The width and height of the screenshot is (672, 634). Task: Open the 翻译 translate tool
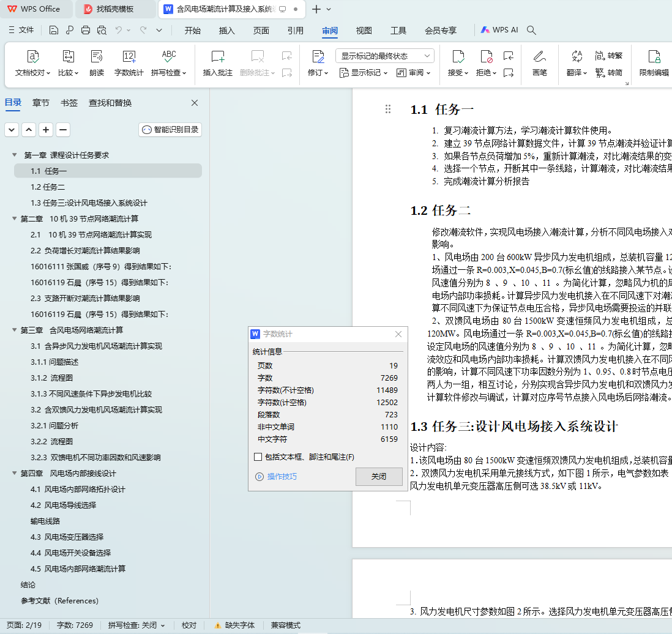coord(577,63)
